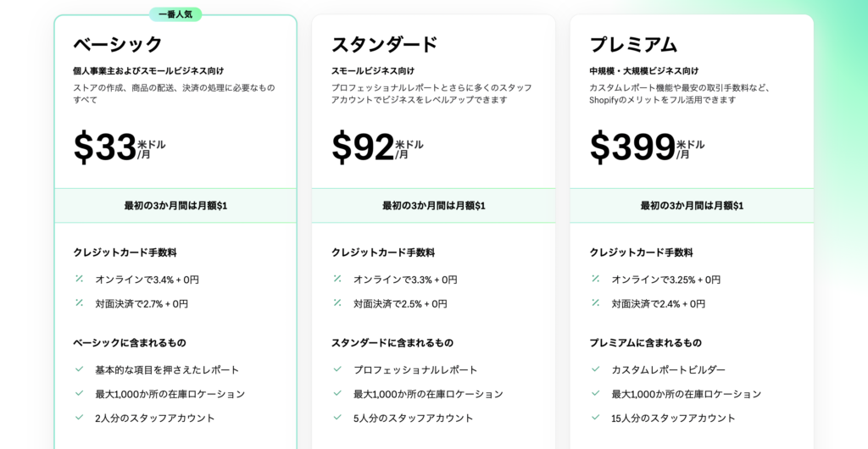868x449 pixels.
Task: Click the 最初の3か月間は月額$1 banner under ベーシック
Action: [175, 206]
